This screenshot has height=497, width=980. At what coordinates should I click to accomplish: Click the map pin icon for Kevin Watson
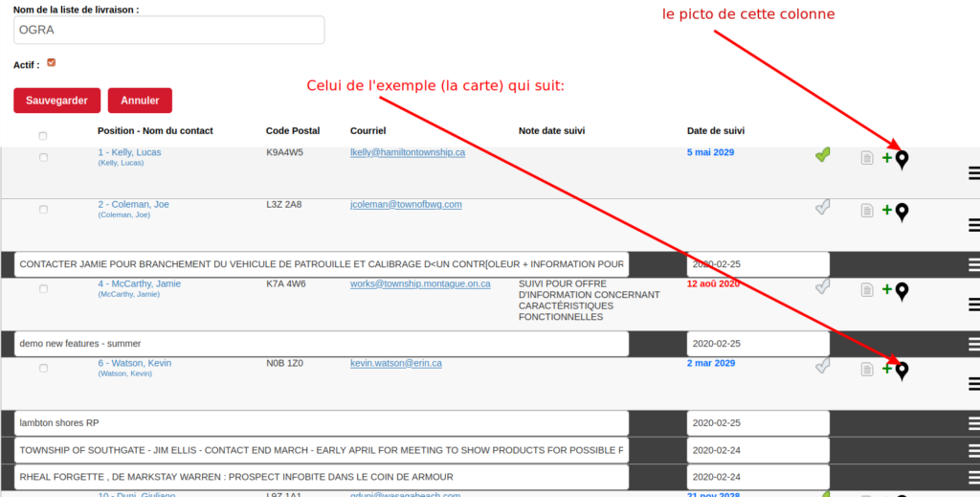click(x=901, y=370)
